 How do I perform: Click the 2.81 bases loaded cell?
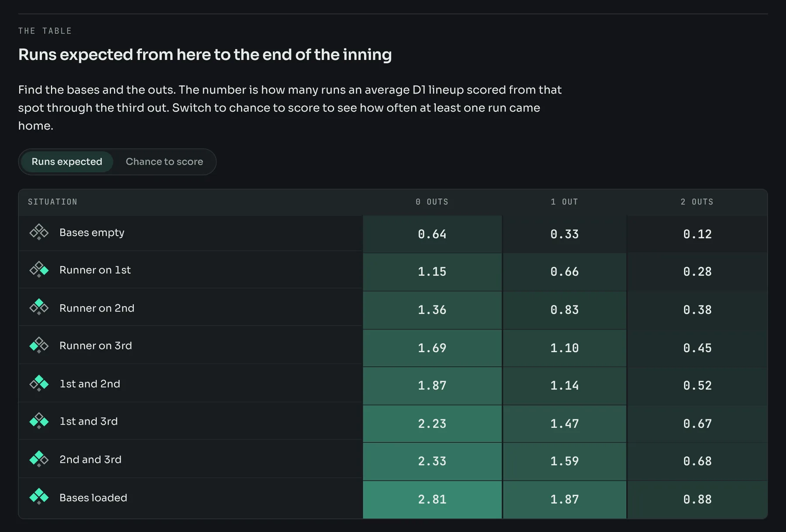click(432, 499)
